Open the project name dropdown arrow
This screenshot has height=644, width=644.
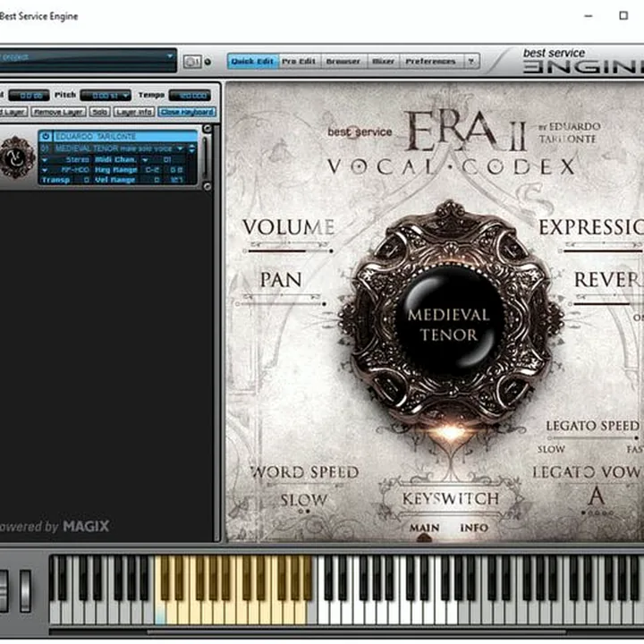170,56
